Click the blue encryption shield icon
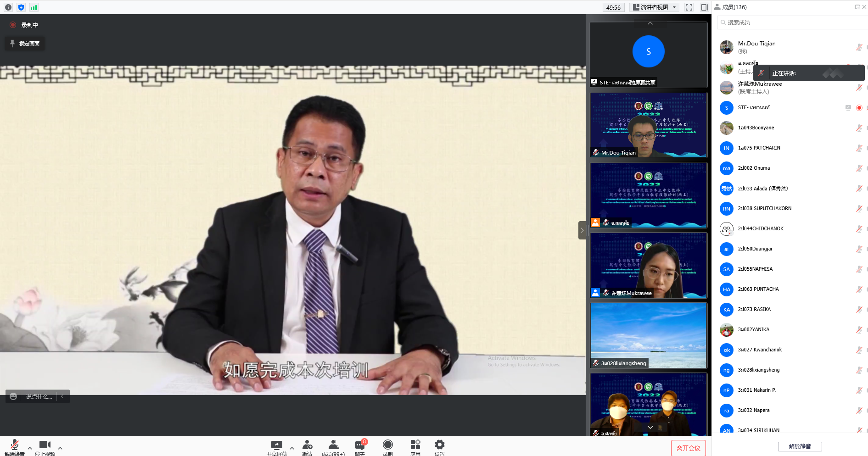This screenshot has width=868, height=456. pos(21,7)
